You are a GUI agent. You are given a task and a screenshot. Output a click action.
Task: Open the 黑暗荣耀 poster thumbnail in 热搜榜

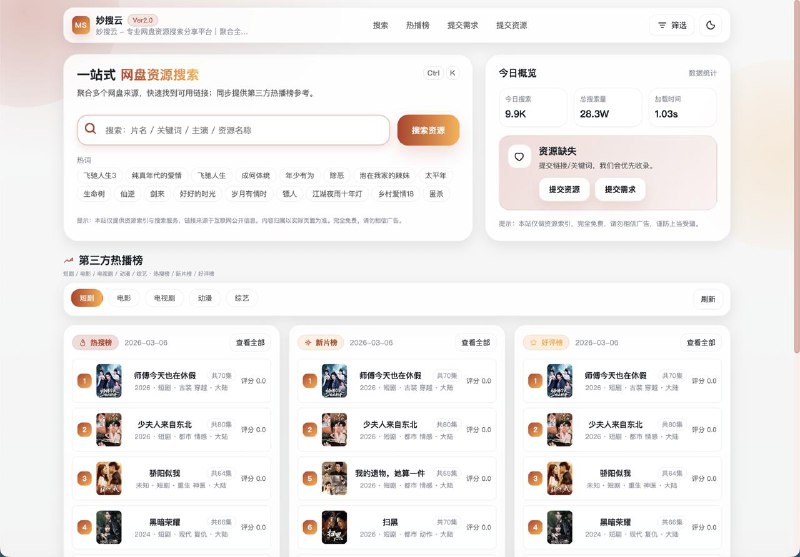pyautogui.click(x=108, y=526)
